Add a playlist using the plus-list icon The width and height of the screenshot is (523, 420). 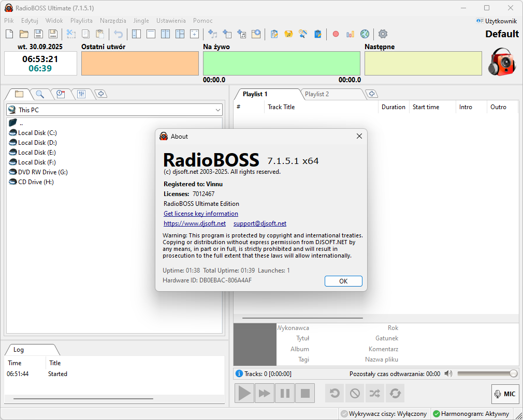coord(227,34)
